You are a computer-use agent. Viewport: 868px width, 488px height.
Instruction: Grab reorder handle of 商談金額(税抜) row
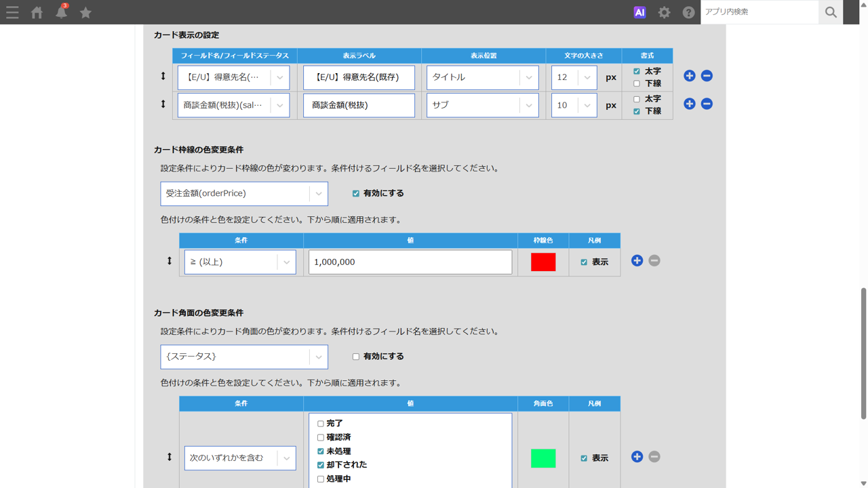(x=163, y=104)
